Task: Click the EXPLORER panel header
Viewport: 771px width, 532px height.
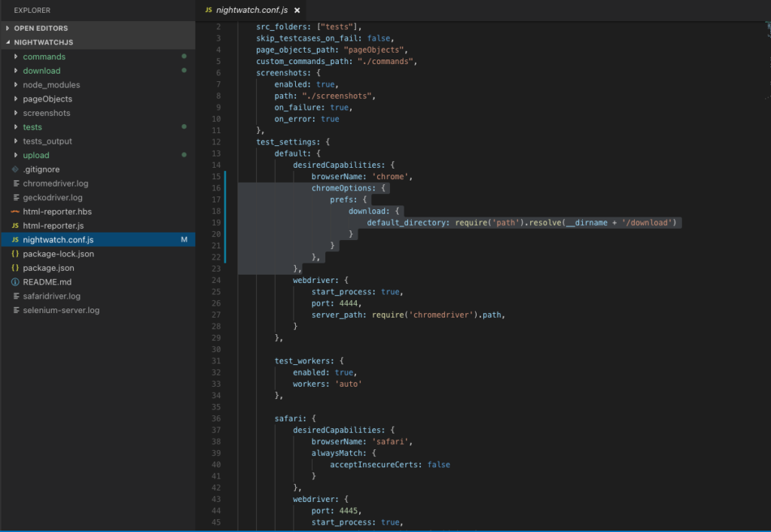Action: (x=32, y=10)
